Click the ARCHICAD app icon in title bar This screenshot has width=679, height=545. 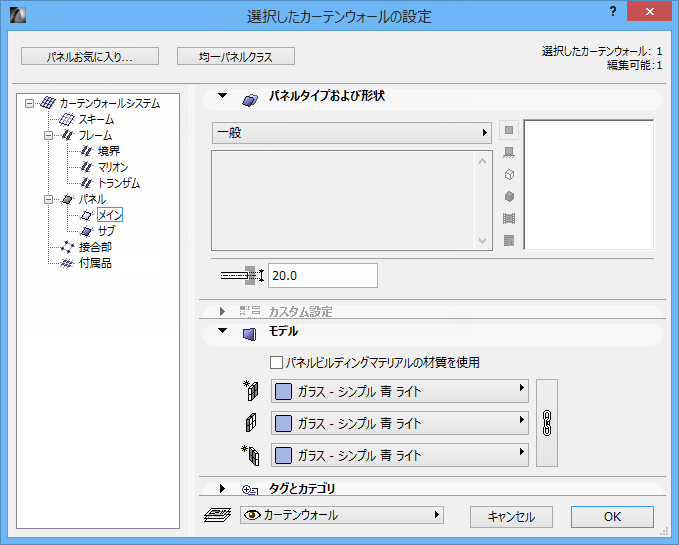point(18,15)
